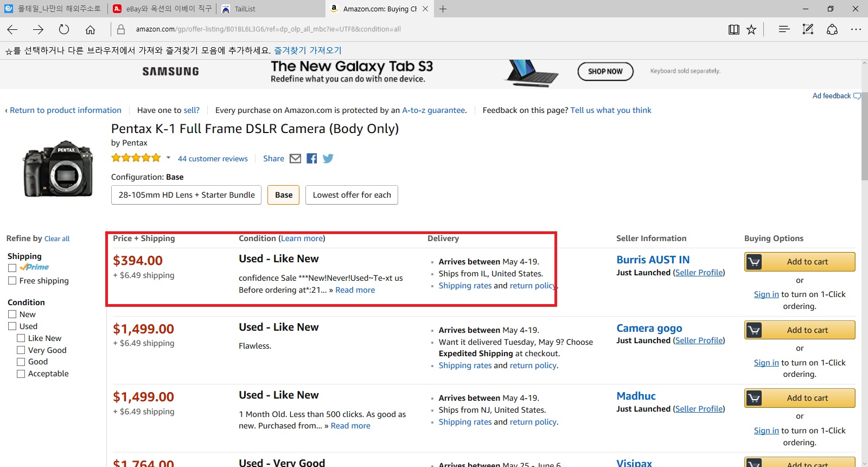Screen dimensions: 868x467
Task: Click the page vertical scrollbar thumb
Action: (x=864, y=136)
